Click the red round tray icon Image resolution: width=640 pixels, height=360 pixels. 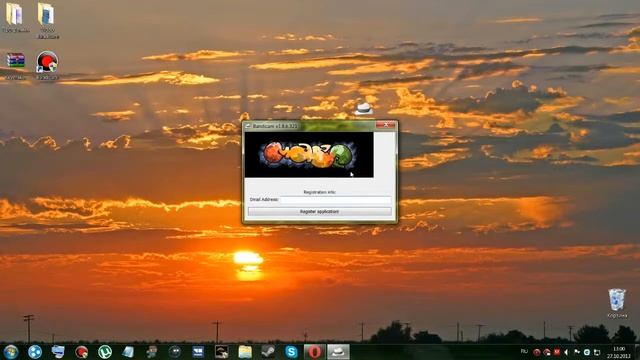pos(537,352)
